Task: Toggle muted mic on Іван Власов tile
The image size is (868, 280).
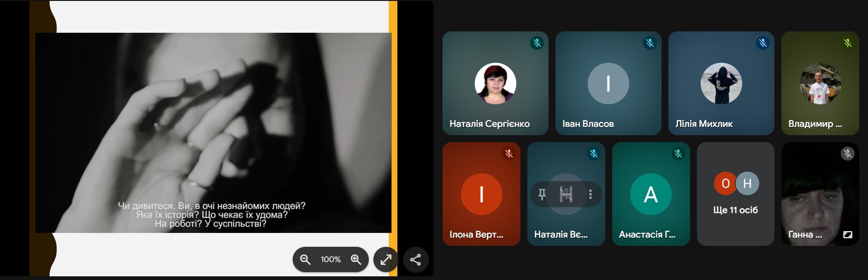Action: (650, 43)
